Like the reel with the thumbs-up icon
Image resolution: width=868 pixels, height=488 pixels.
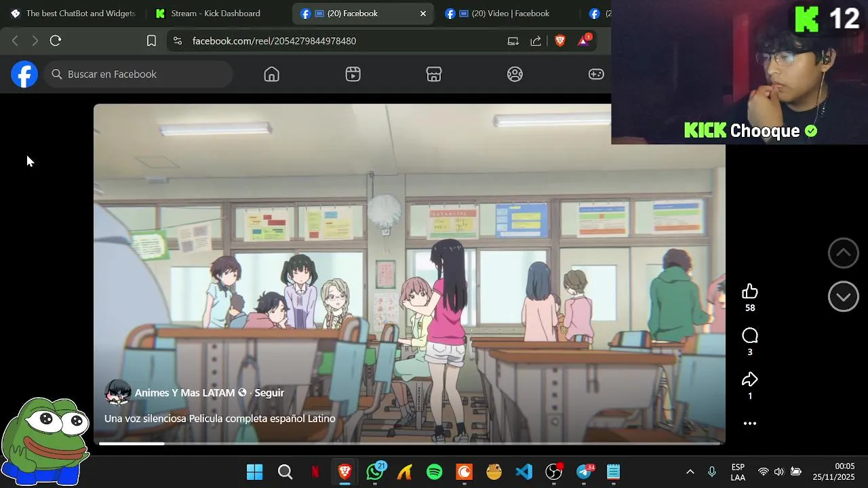point(749,291)
